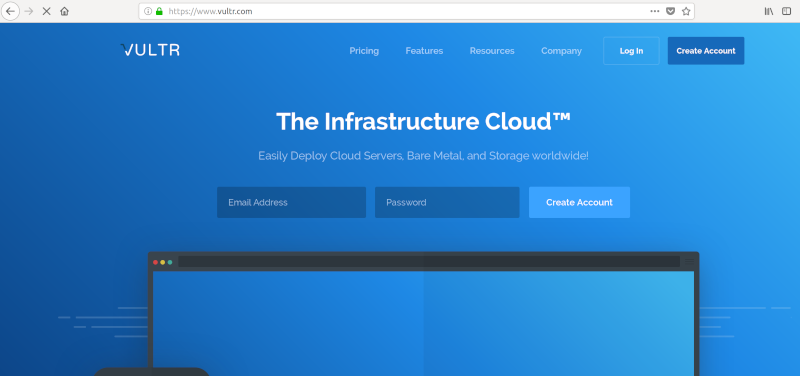Save page to Pocket icon

point(670,11)
